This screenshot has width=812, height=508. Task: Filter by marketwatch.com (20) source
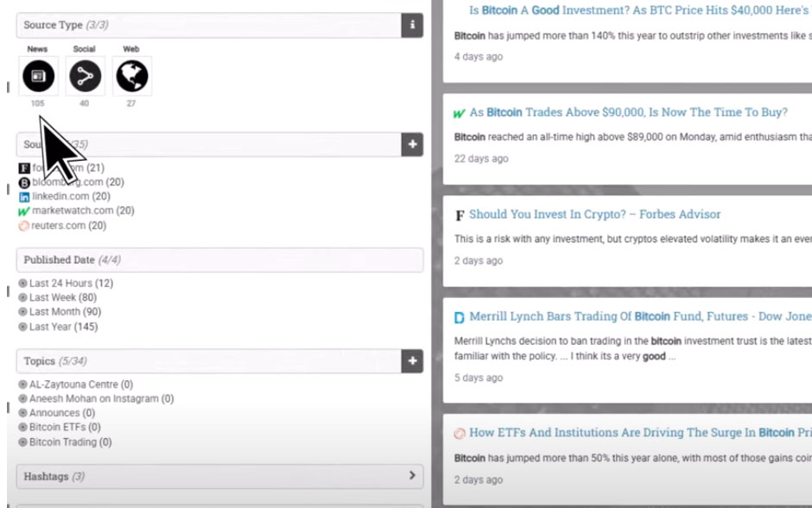coord(83,211)
